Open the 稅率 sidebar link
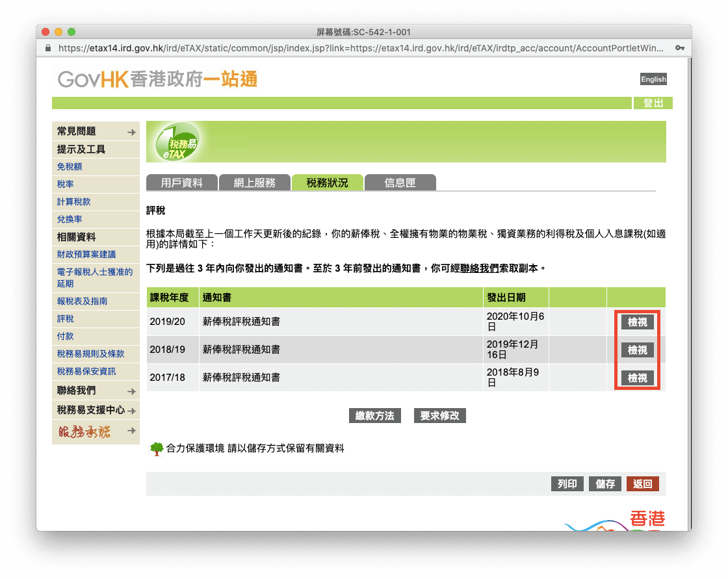Screen dimensions: 728x579 (66, 185)
